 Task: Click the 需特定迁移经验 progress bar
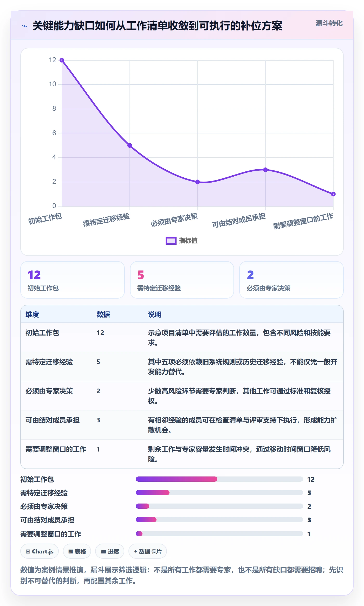(219, 493)
